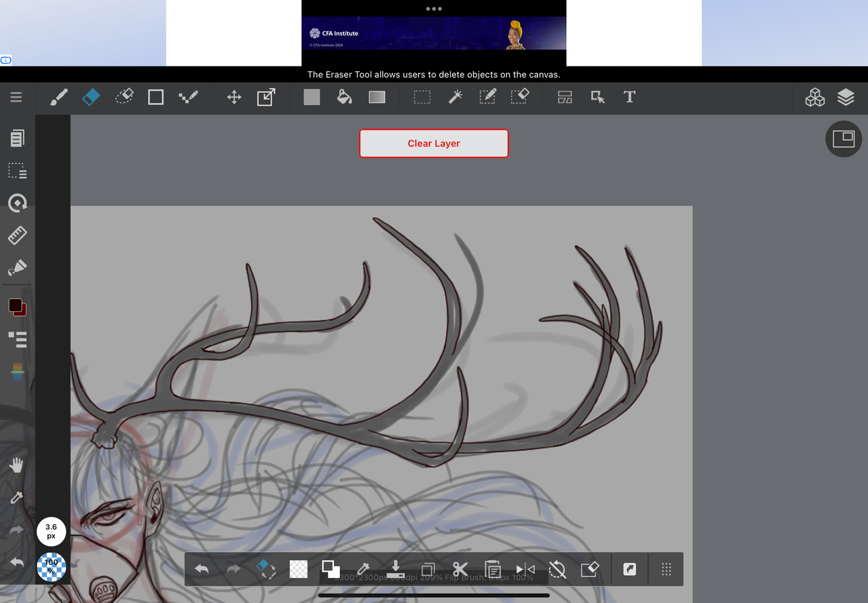Click the copy duplicate icon
The height and width of the screenshot is (603, 868).
click(428, 569)
